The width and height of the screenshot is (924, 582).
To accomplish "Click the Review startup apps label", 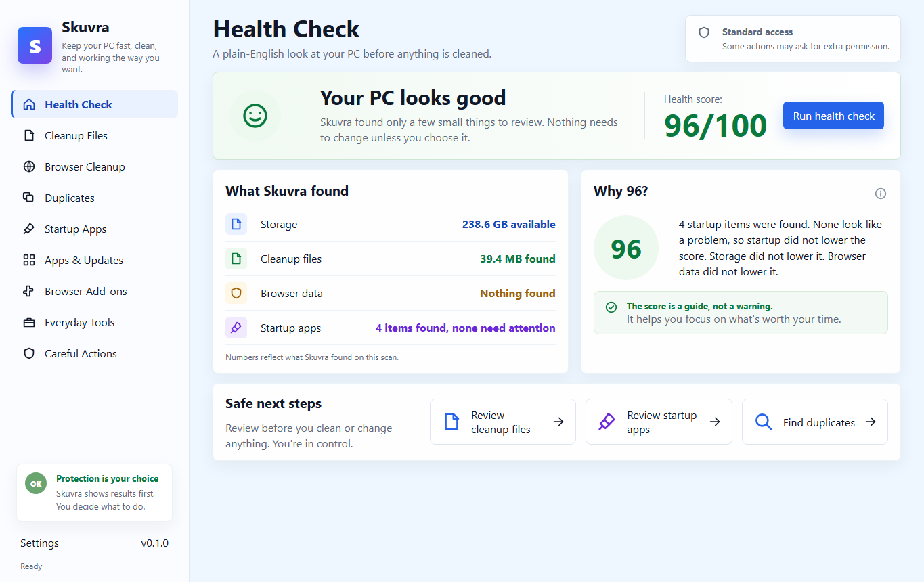I will point(662,422).
